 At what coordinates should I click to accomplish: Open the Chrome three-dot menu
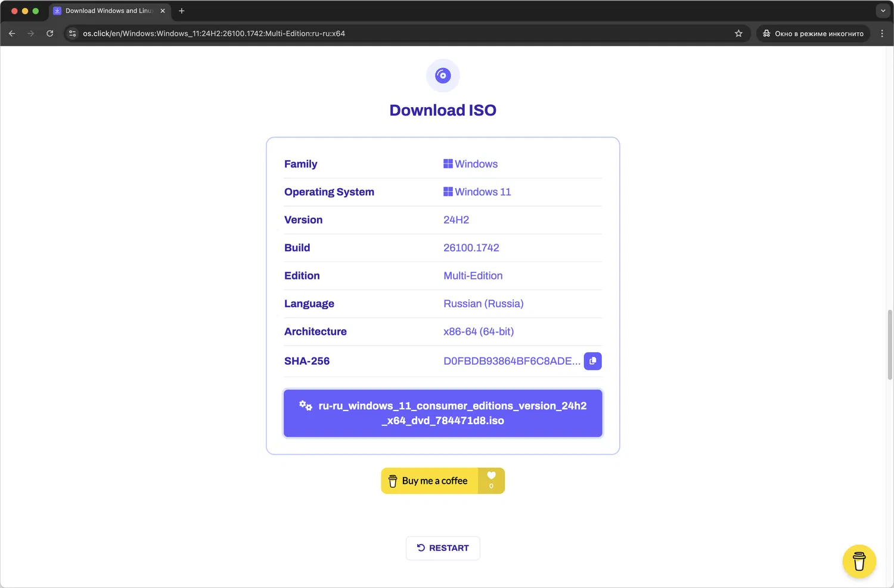pyautogui.click(x=882, y=33)
